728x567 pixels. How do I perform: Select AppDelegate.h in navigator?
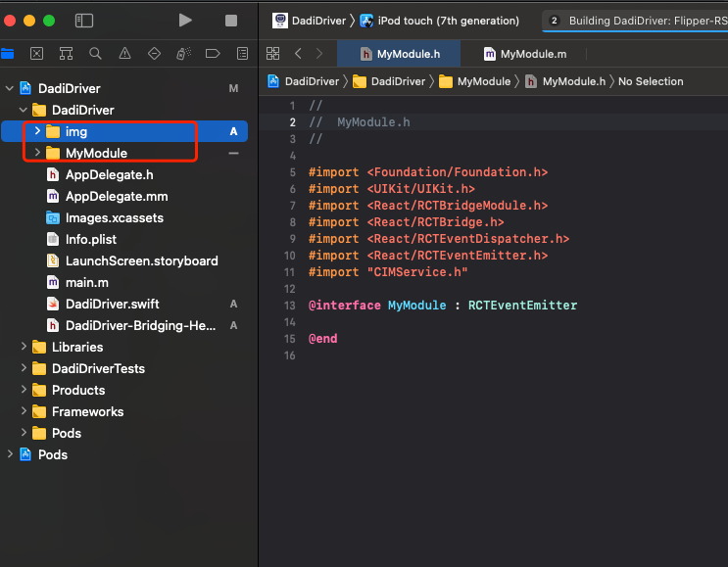(124, 174)
